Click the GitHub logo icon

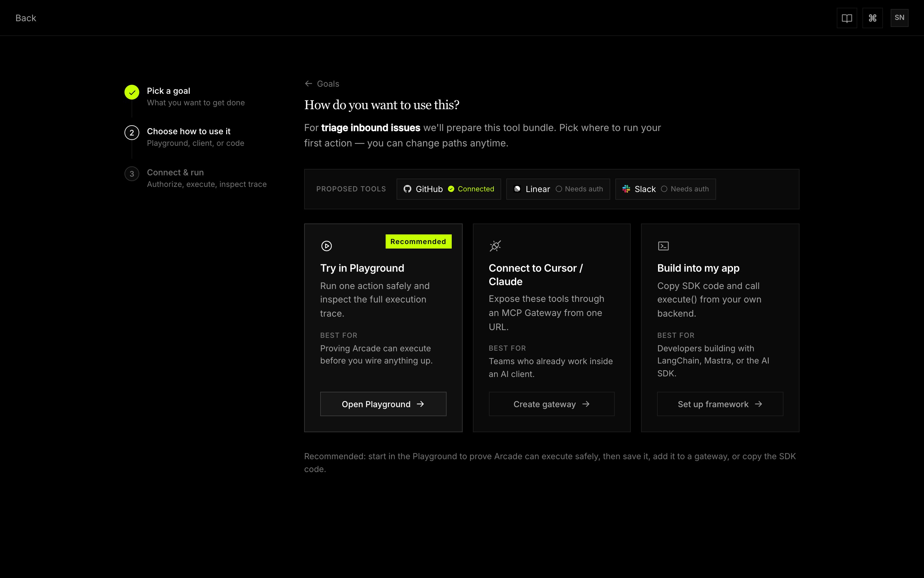pos(407,189)
